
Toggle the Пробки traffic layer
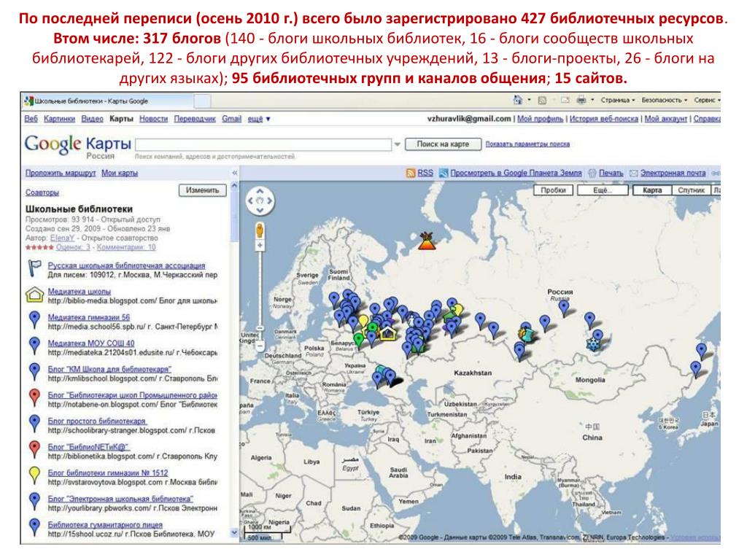553,190
